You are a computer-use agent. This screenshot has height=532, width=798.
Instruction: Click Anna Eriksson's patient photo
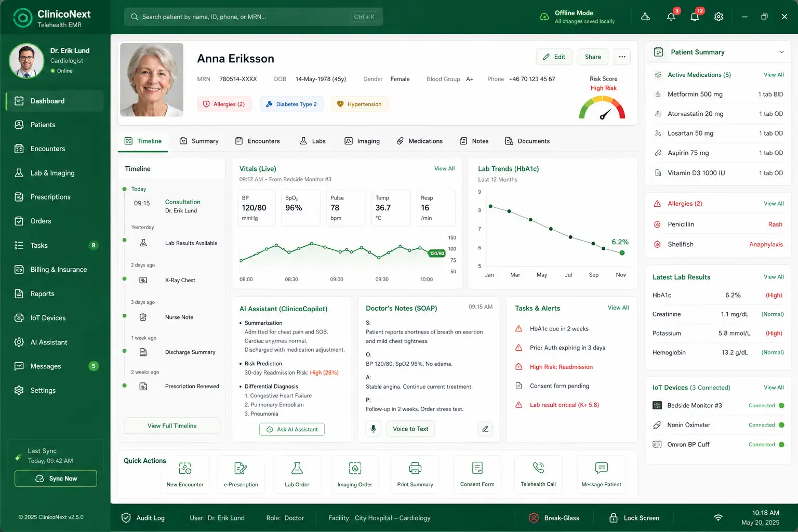tap(152, 79)
